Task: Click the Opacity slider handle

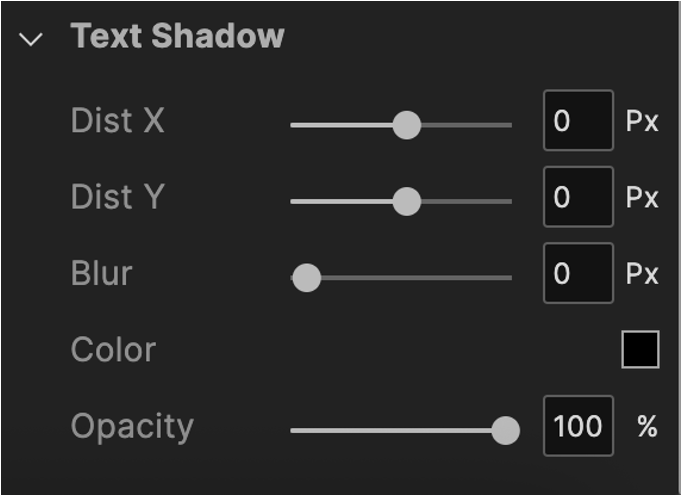Action: [x=506, y=430]
